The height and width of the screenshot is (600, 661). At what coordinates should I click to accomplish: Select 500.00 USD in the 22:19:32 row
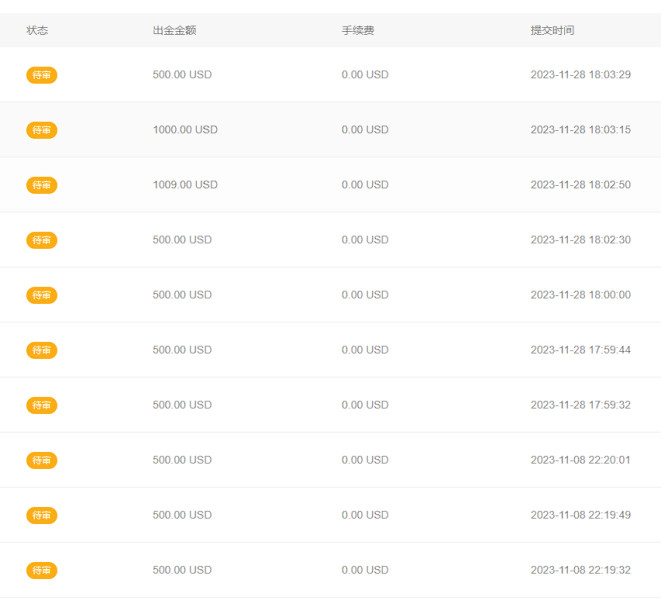coord(182,570)
